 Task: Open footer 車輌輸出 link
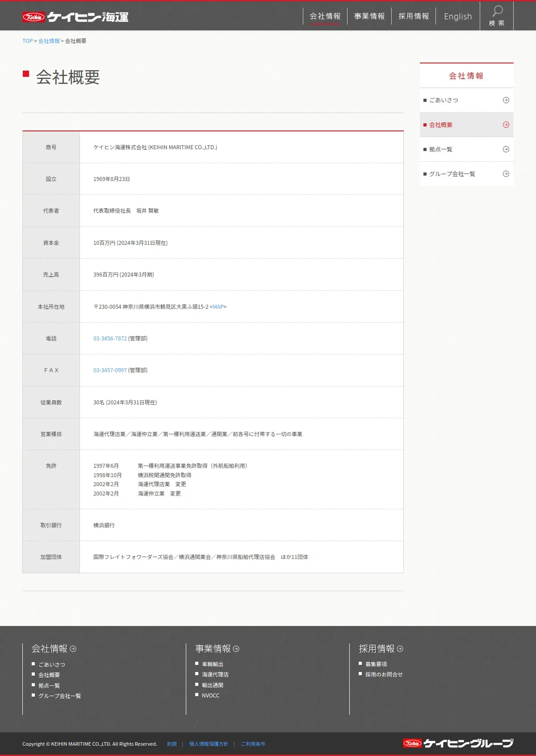tap(213, 664)
